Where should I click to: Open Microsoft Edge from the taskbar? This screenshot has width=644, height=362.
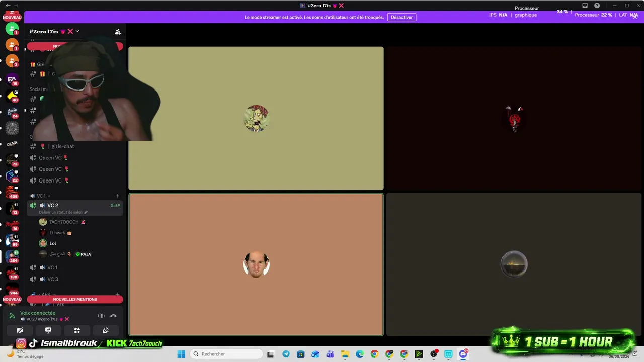click(360, 354)
